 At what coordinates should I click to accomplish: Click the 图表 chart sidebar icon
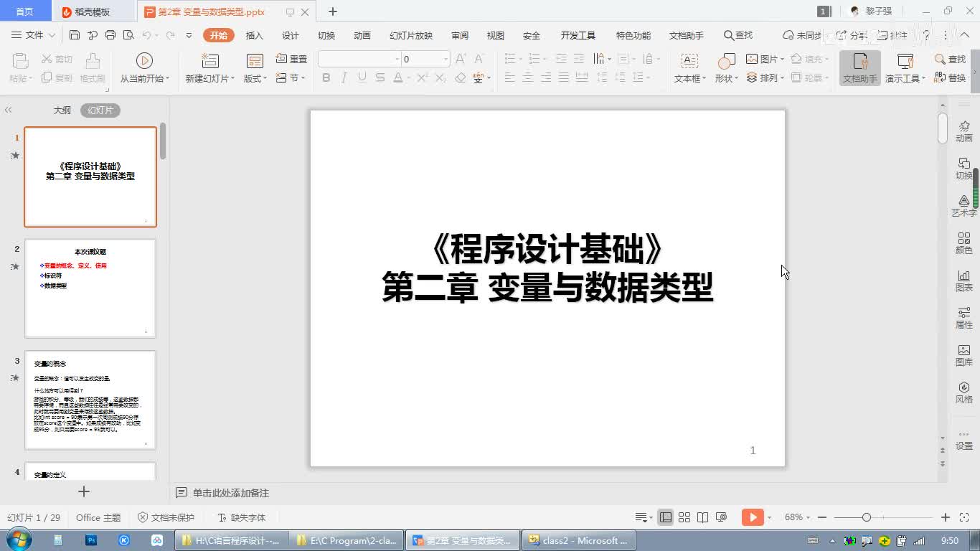(x=963, y=280)
